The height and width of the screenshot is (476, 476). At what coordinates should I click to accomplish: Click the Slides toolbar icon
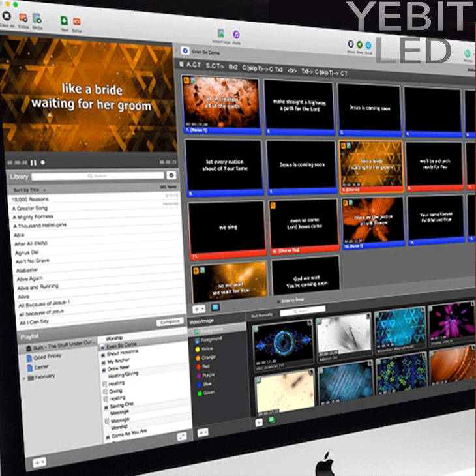[23, 17]
